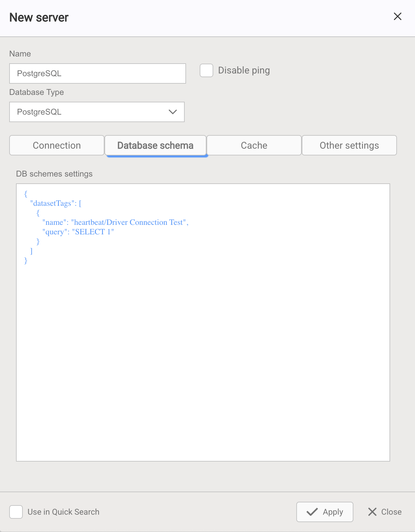This screenshot has width=415, height=532.
Task: Open the Cache tab
Action: (x=254, y=145)
